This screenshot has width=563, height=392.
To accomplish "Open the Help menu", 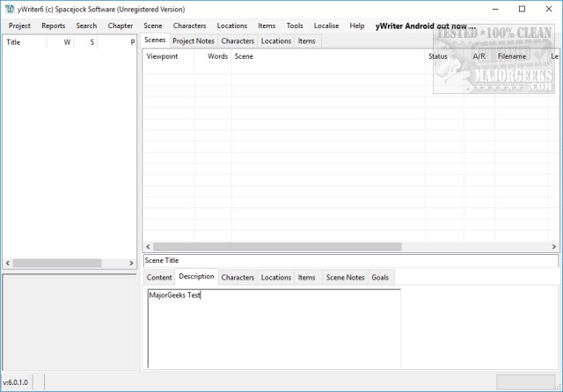I will [357, 25].
